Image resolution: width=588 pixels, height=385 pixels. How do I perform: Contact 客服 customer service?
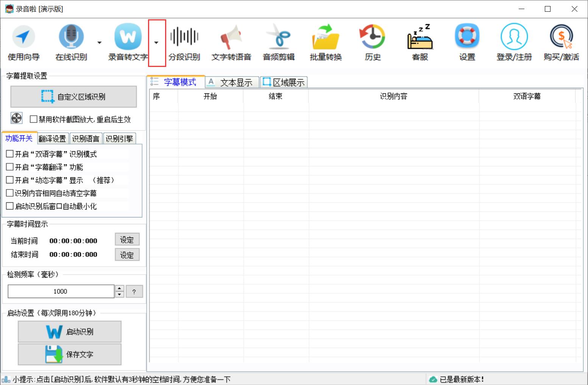(420, 42)
